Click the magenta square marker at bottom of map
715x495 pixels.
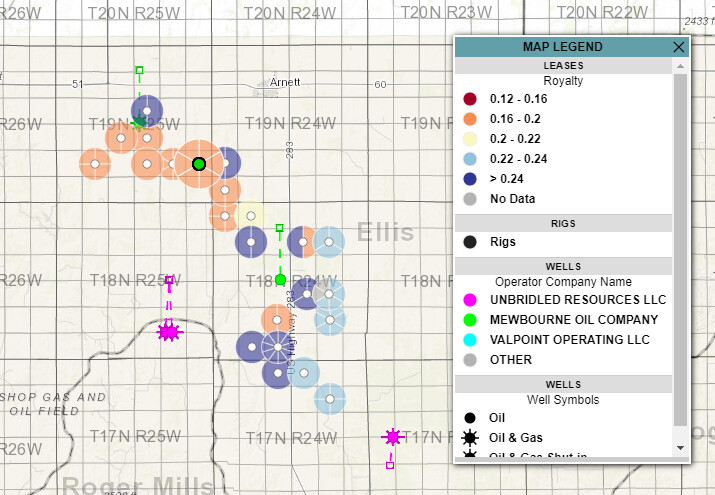pos(390,465)
